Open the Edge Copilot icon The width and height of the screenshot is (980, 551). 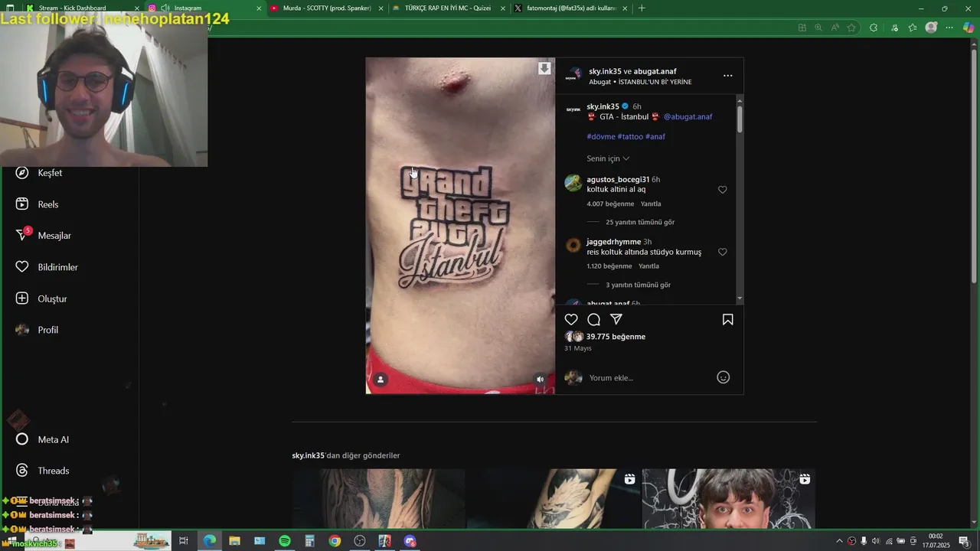pos(969,28)
